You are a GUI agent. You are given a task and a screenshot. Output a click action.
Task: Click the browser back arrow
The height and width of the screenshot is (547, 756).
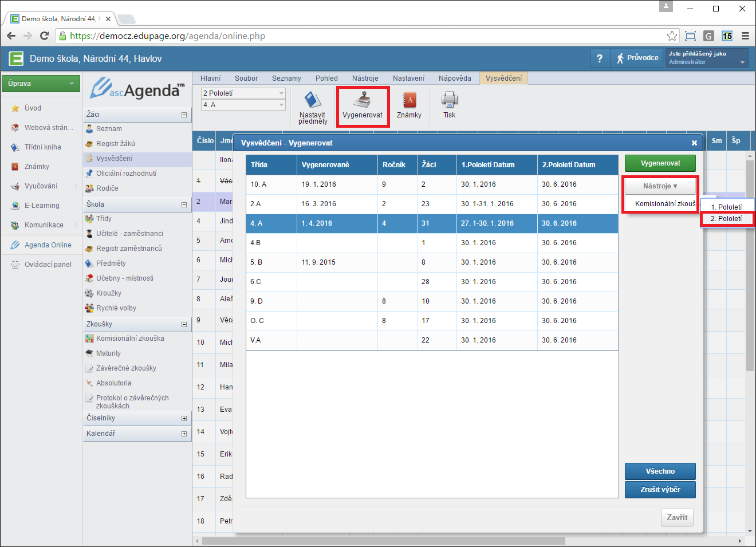(11, 36)
